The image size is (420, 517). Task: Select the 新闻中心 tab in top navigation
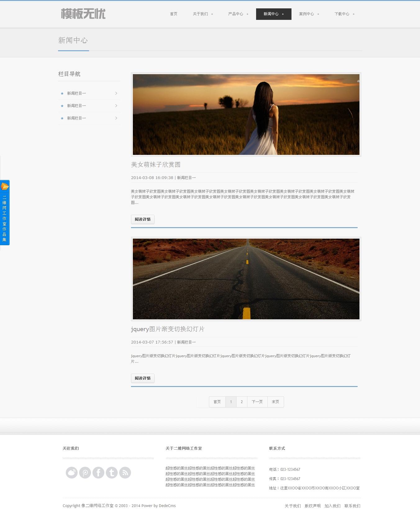273,14
